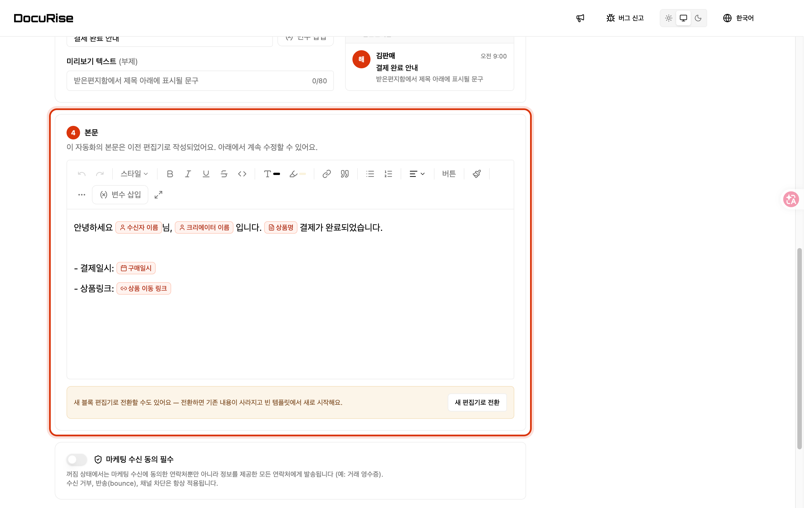This screenshot has width=812, height=508.
Task: Select the 크리에이터 이름 variable chip
Action: (204, 227)
